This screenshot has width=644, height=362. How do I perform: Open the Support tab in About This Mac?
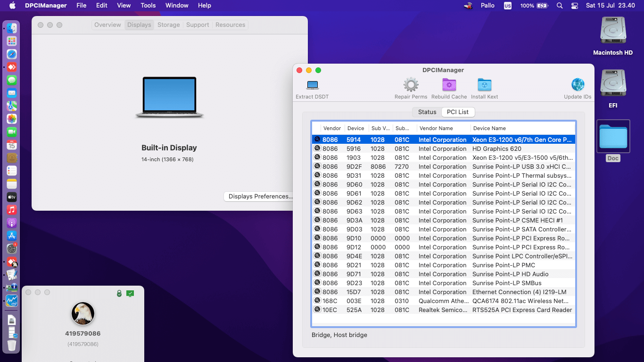click(x=198, y=25)
